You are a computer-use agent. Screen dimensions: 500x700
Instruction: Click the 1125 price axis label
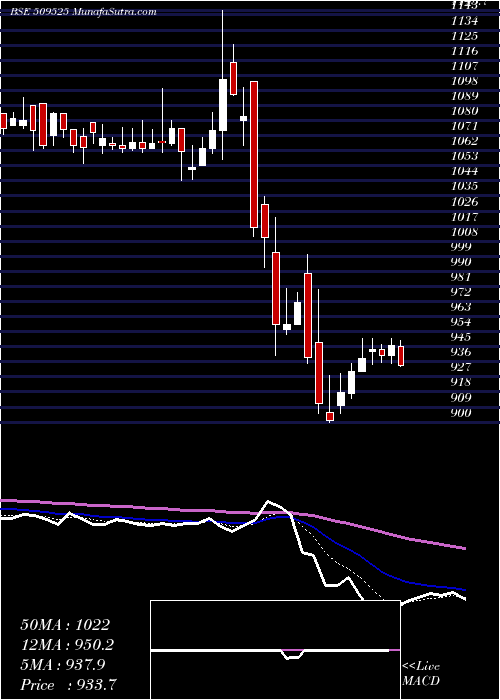pos(464,36)
